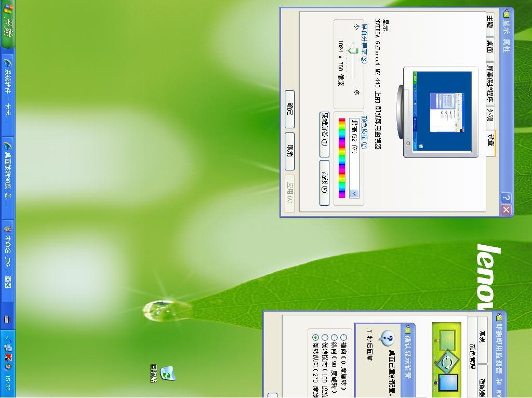Adjust the 屏幕分辨率 slider handle
532x398 pixels.
click(353, 50)
